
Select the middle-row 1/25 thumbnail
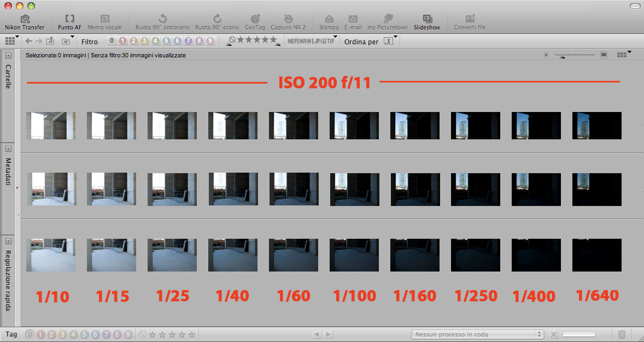(172, 189)
